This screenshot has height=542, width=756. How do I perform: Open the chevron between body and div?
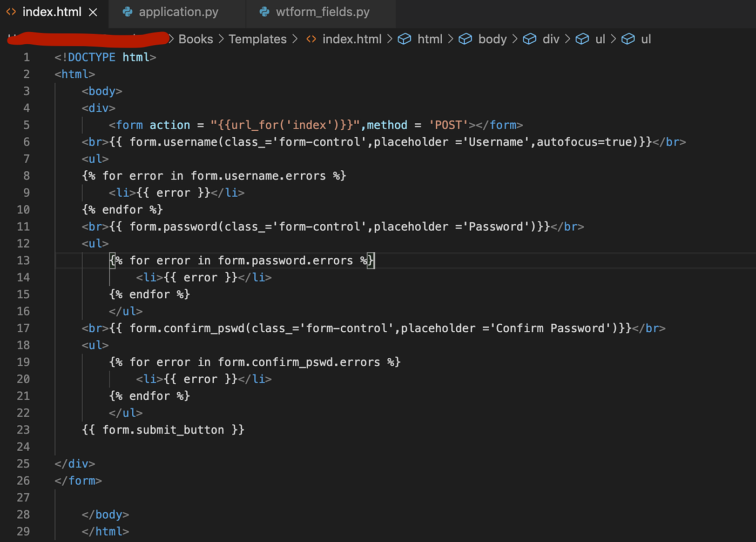514,39
